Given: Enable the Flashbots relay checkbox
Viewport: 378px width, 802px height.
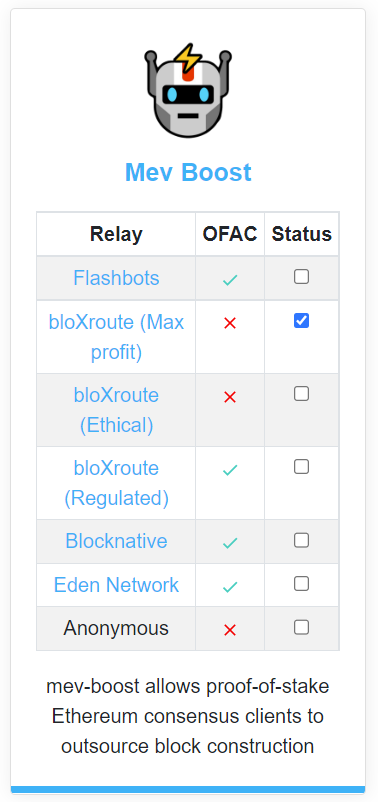Looking at the screenshot, I should coord(301,277).
